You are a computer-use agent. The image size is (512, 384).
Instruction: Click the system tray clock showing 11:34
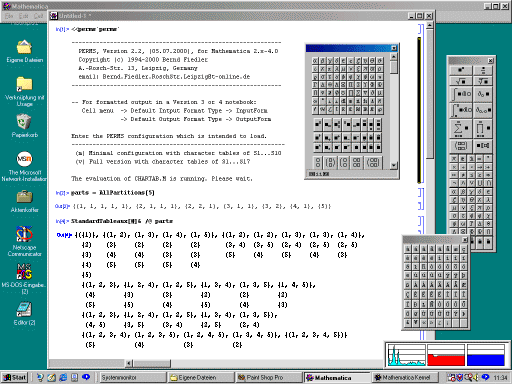[500, 378]
